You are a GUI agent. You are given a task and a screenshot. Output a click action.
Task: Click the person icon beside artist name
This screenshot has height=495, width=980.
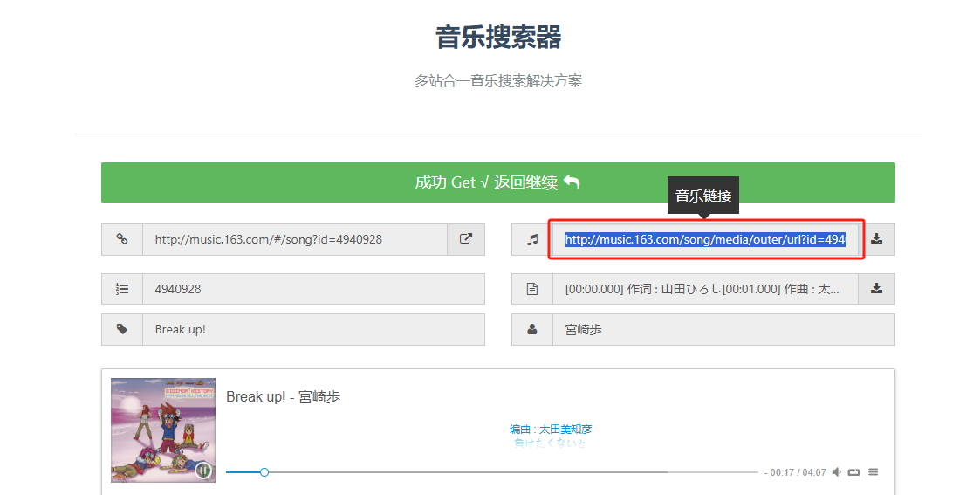pos(532,329)
